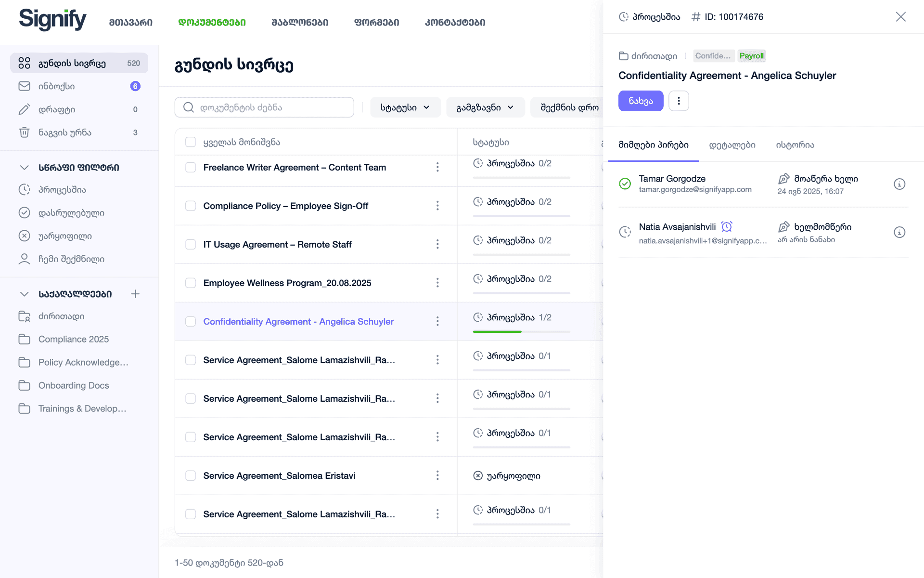Collapse the საქაღალდეები section
The width and height of the screenshot is (924, 578).
pyautogui.click(x=24, y=294)
